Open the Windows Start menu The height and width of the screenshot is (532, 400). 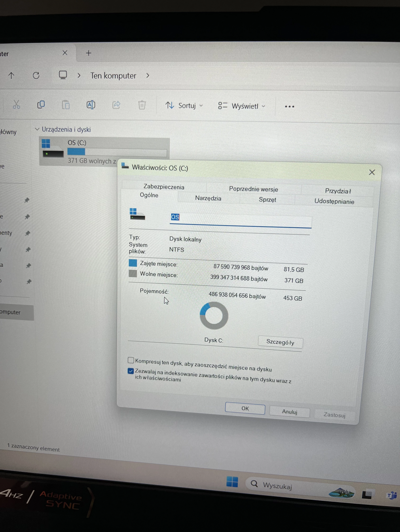[x=232, y=482]
